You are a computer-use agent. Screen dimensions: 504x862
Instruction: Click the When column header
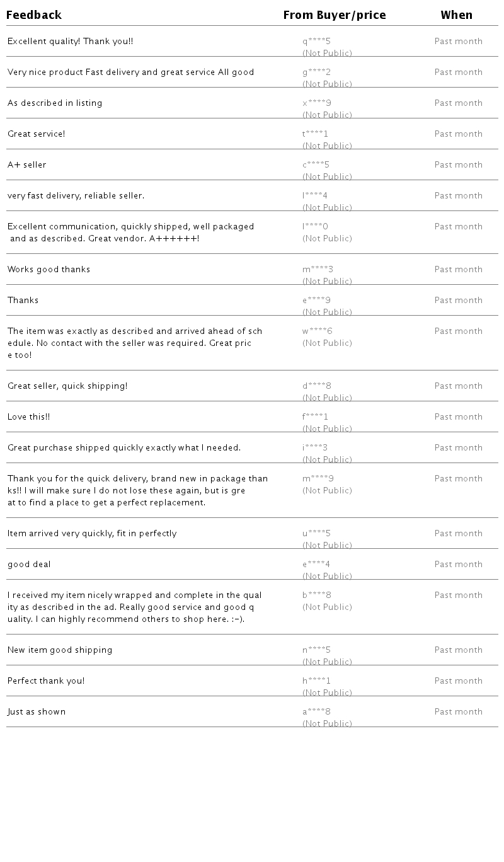point(457,15)
